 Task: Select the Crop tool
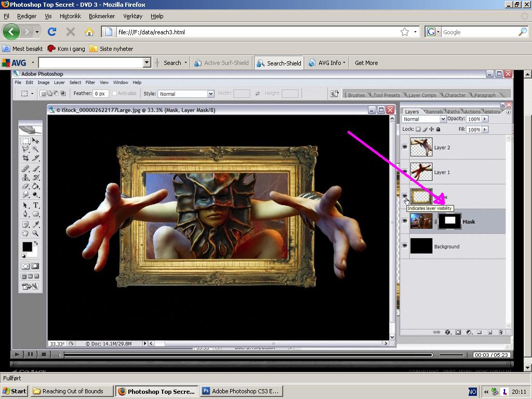25,158
